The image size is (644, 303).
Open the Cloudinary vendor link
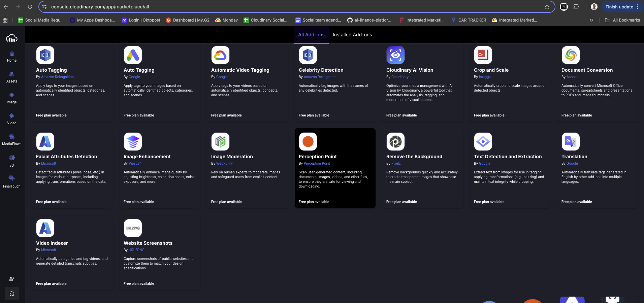click(400, 77)
